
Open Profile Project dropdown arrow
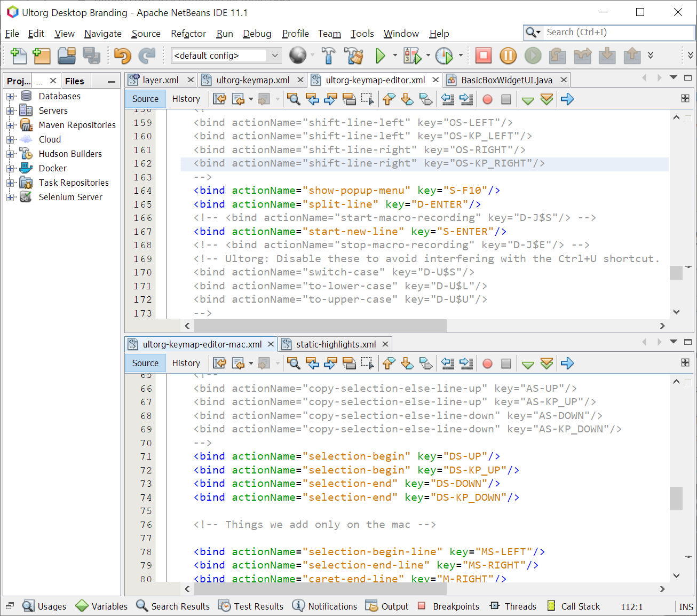tap(461, 55)
